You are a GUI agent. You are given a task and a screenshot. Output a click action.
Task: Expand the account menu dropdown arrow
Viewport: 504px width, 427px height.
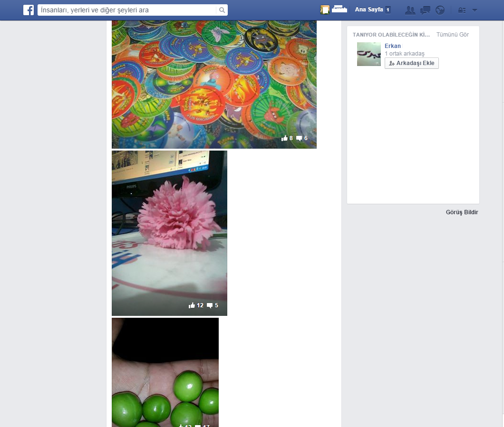[x=475, y=10]
